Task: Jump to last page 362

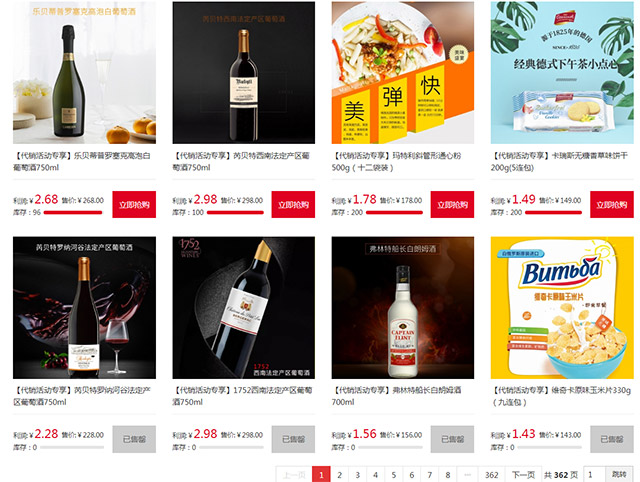Action: 492,475
